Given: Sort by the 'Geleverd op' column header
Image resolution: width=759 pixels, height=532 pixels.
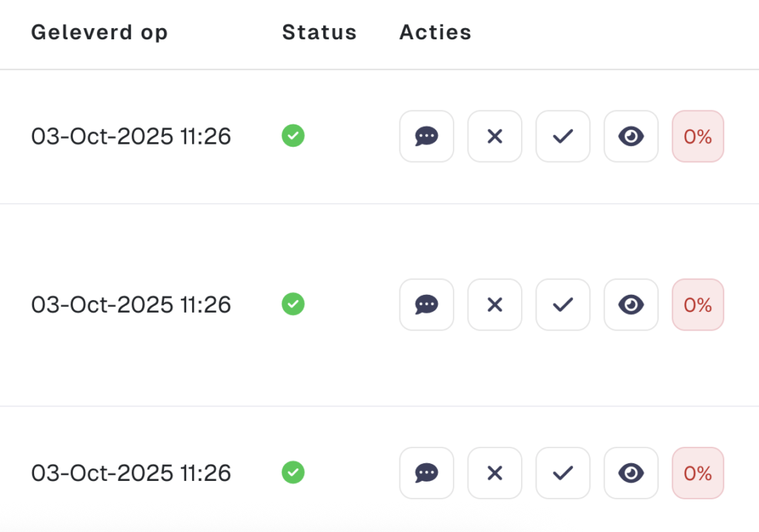Looking at the screenshot, I should pyautogui.click(x=99, y=33).
